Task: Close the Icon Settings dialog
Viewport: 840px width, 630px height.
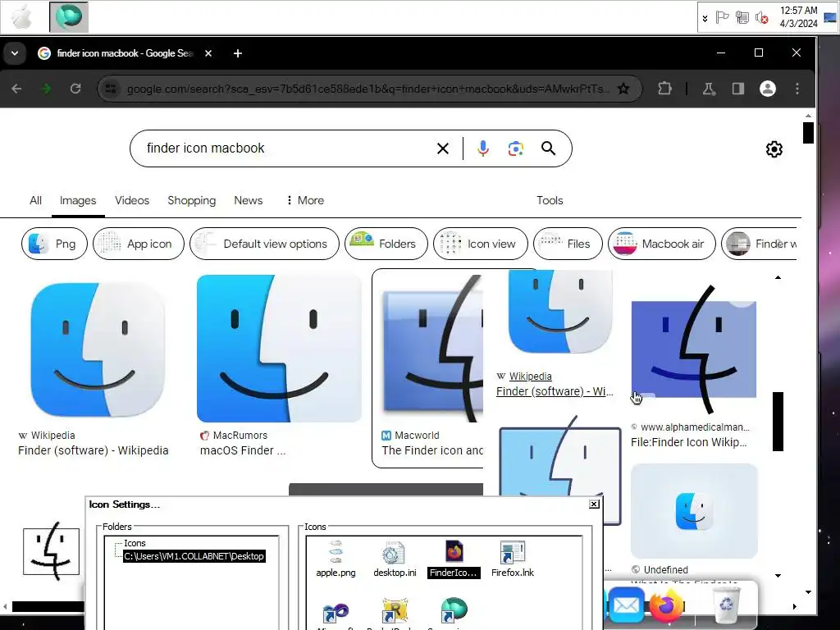Action: point(594,504)
